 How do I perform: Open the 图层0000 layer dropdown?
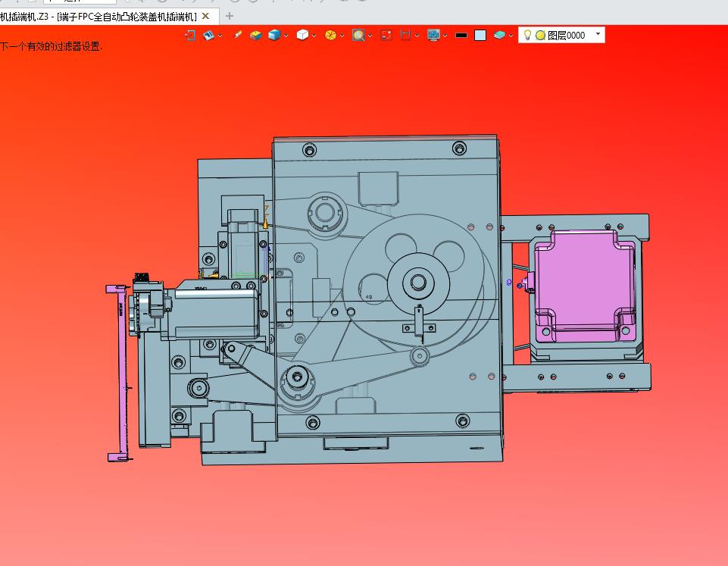coord(598,34)
